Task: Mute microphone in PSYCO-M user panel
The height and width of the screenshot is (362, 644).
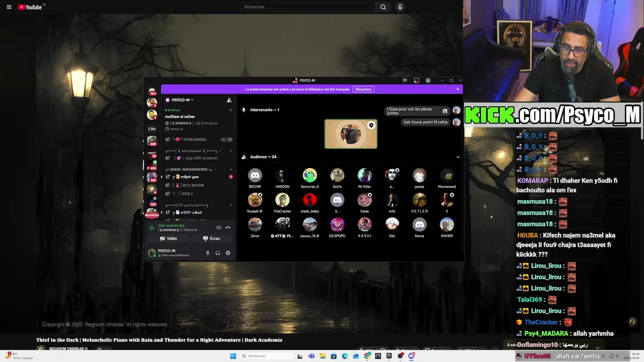Action: pos(208,253)
